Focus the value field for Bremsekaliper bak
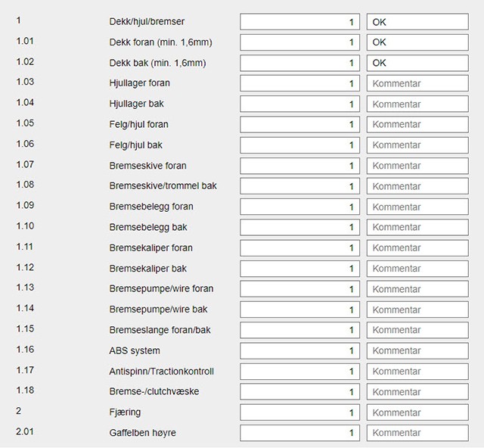Image resolution: width=484 pixels, height=448 pixels. (299, 269)
